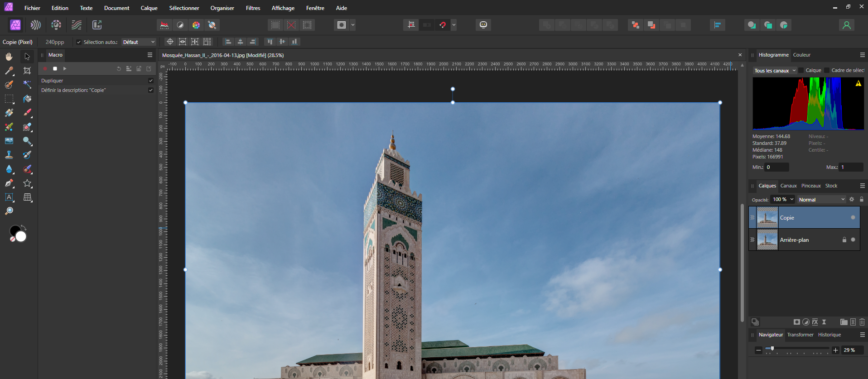Uncheck the Dupliquer macro step

pos(151,81)
